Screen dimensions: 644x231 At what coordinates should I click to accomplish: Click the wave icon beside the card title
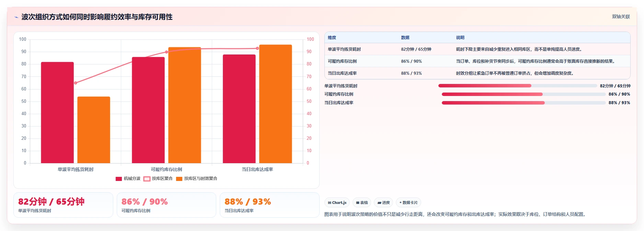(16, 17)
